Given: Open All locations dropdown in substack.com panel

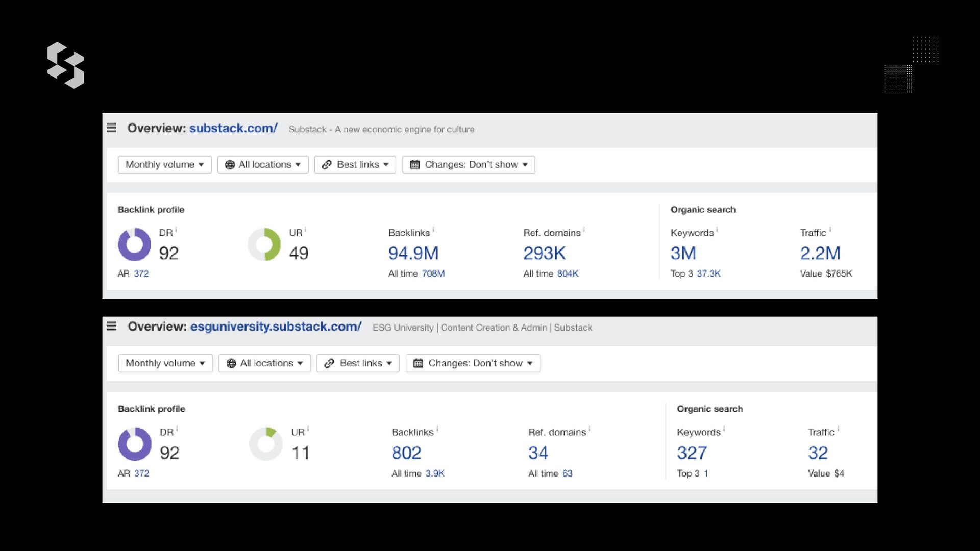Looking at the screenshot, I should tap(263, 165).
